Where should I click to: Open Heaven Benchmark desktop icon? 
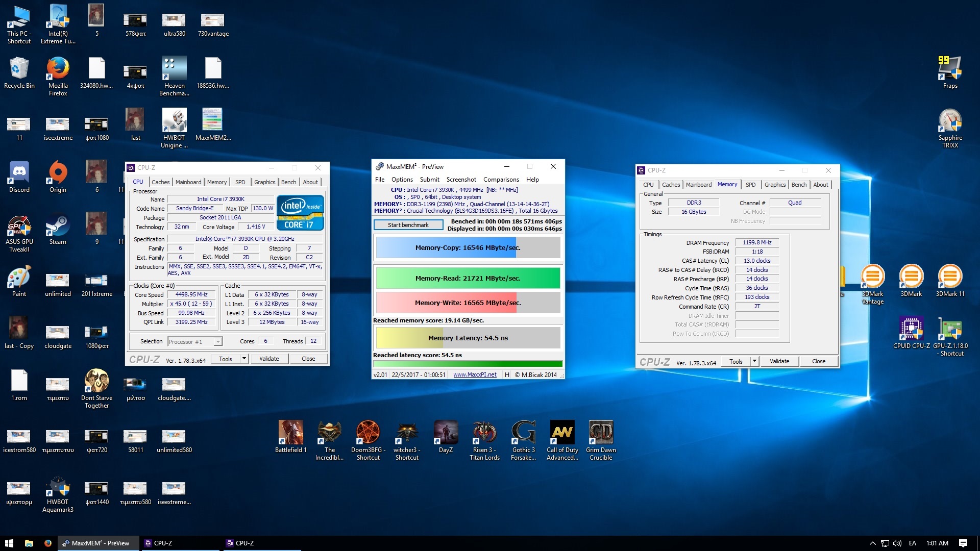[174, 76]
